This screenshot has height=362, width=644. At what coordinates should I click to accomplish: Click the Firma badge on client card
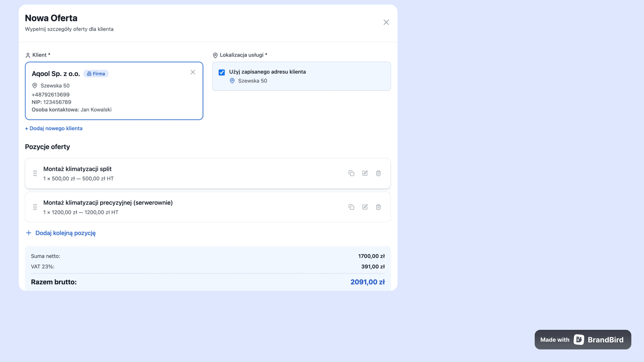[x=96, y=74]
